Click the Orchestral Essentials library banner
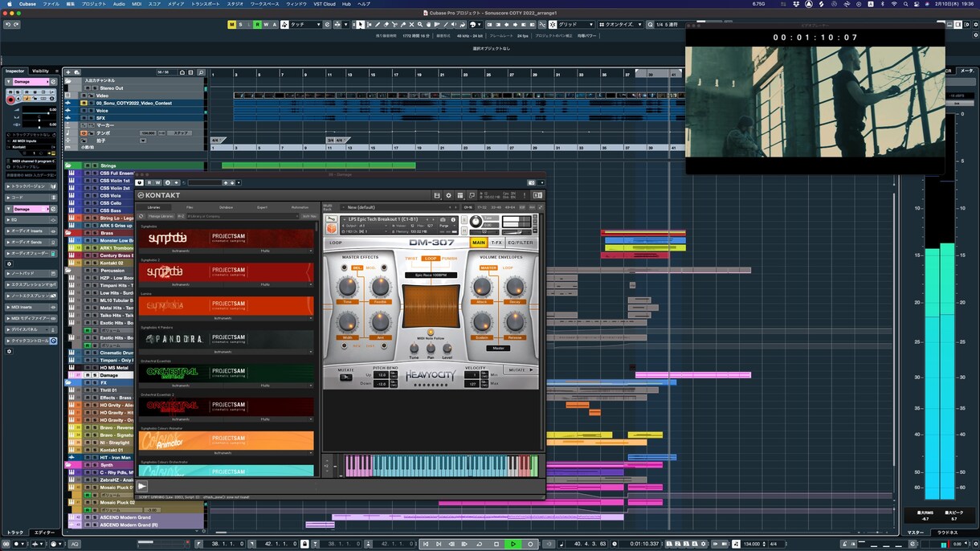 pos(227,372)
